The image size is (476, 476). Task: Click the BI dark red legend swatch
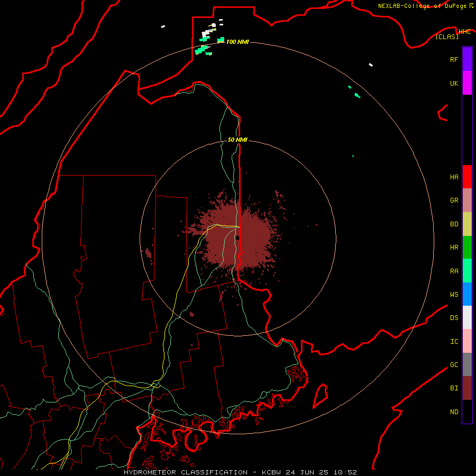[467, 388]
